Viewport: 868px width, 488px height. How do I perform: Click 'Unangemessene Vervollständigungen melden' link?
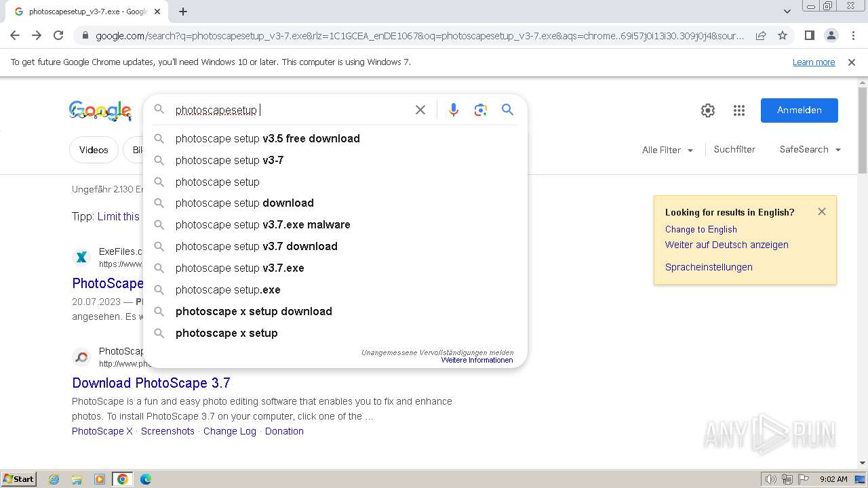tap(437, 352)
